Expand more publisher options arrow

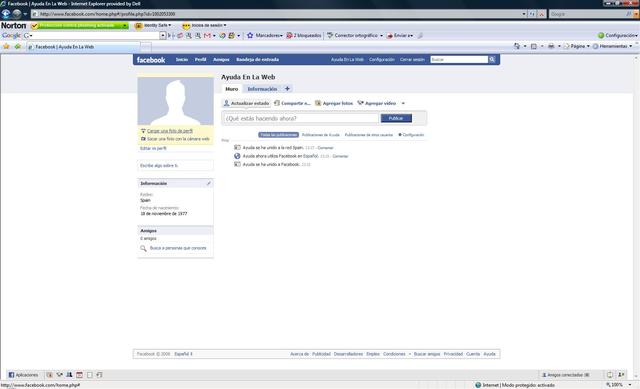(403, 103)
